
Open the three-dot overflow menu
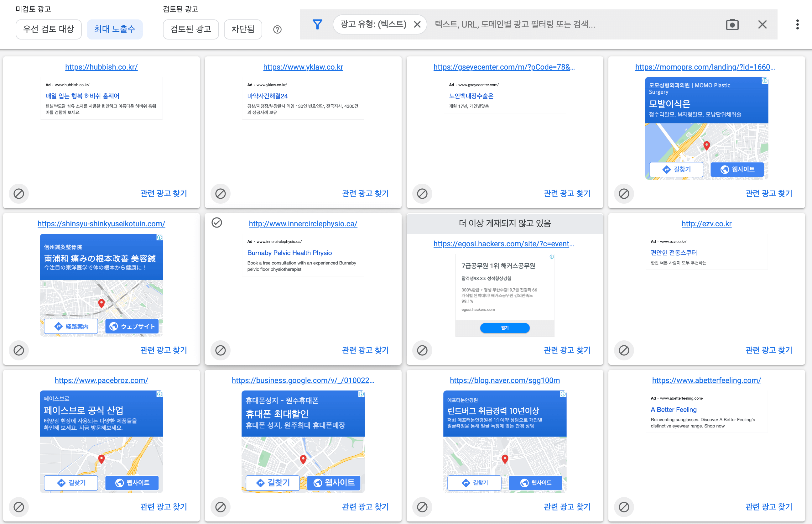pos(797,24)
